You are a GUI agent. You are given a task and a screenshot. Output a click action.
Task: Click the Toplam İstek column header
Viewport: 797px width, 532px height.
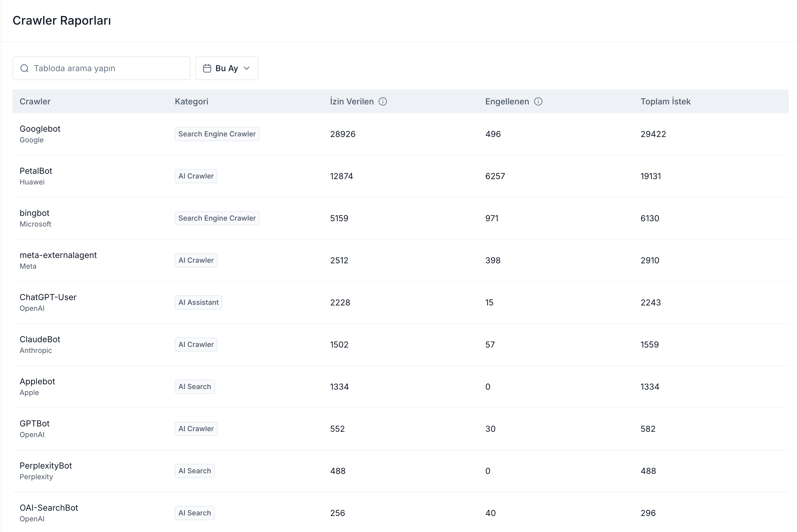click(665, 101)
